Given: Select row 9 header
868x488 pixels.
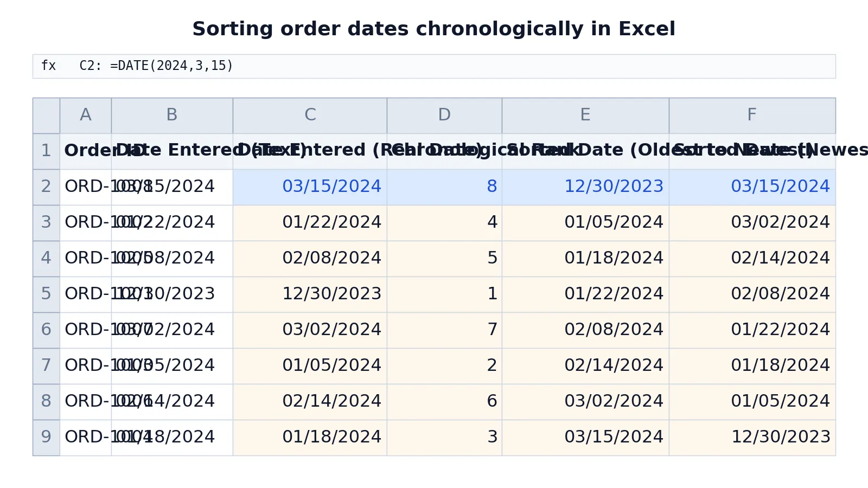Looking at the screenshot, I should (x=46, y=438).
